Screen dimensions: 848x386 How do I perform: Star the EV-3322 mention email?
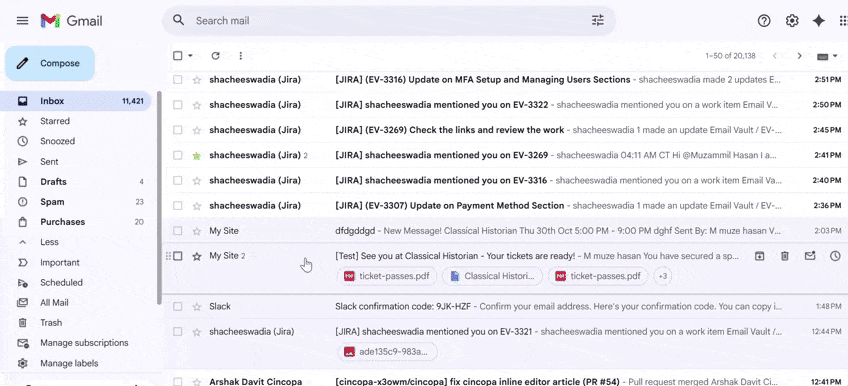click(x=197, y=105)
